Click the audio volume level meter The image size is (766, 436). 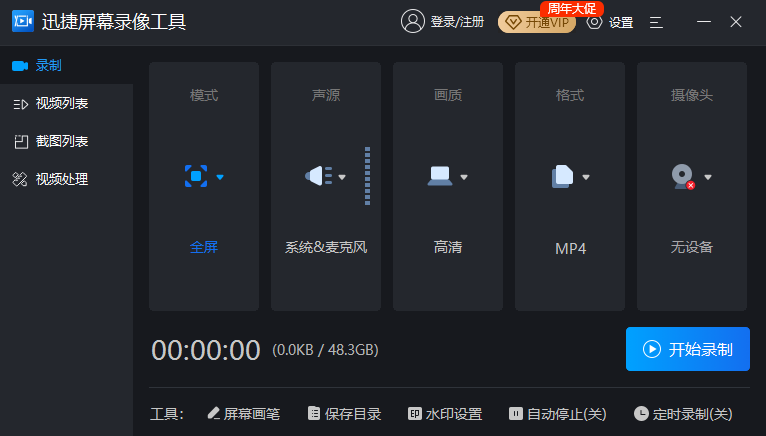click(x=367, y=176)
